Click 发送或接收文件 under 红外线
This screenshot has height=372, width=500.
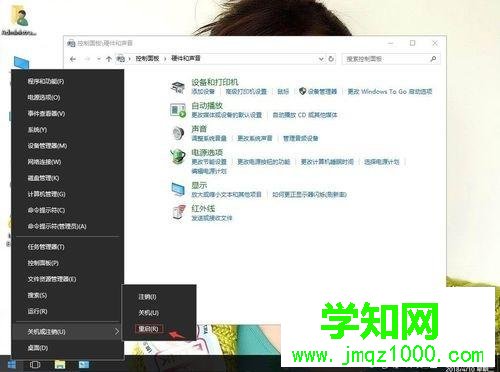[x=212, y=218]
